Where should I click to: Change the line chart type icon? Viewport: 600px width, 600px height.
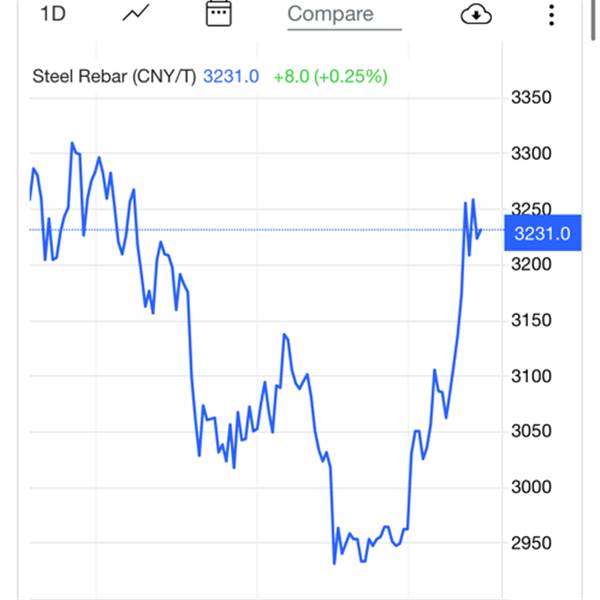[x=135, y=13]
